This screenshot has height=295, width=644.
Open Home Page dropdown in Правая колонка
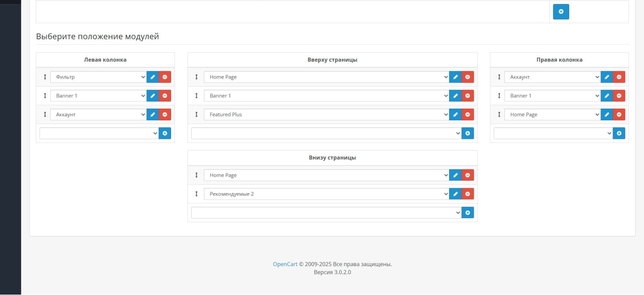(x=553, y=115)
